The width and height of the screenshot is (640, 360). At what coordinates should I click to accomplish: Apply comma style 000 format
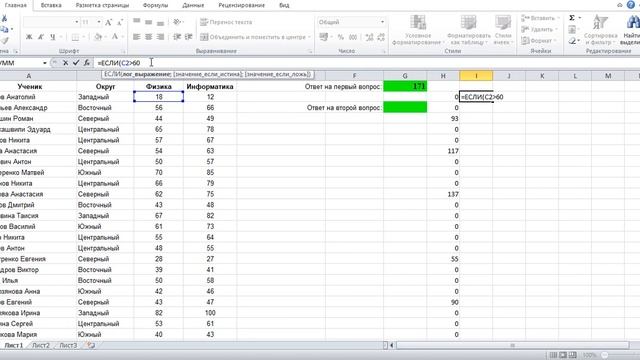click(353, 37)
